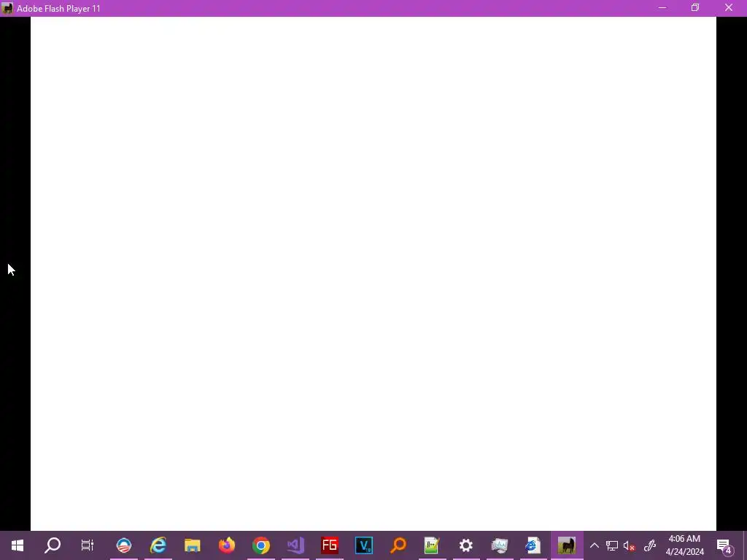Image resolution: width=747 pixels, height=560 pixels.
Task: Launch Firefox from taskbar
Action: tap(227, 545)
